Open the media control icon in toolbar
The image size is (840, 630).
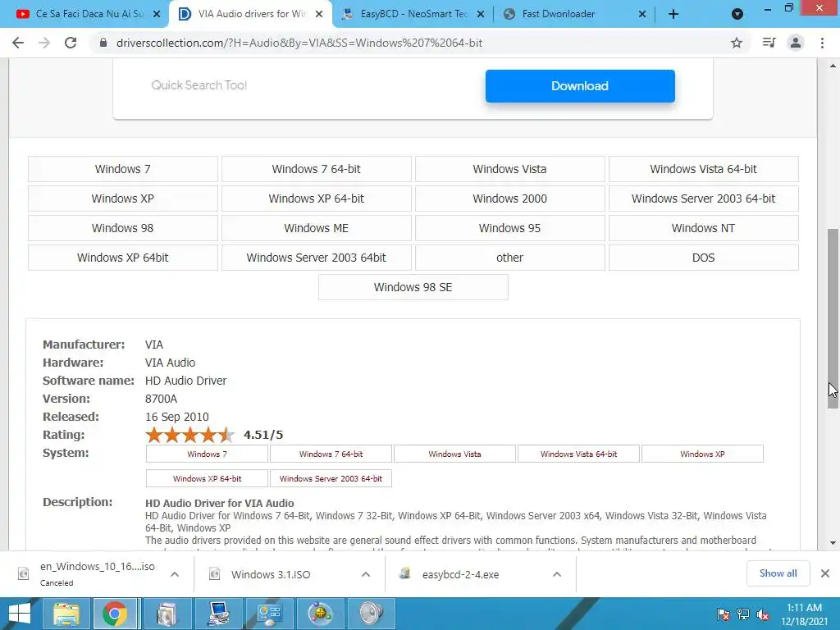769,43
